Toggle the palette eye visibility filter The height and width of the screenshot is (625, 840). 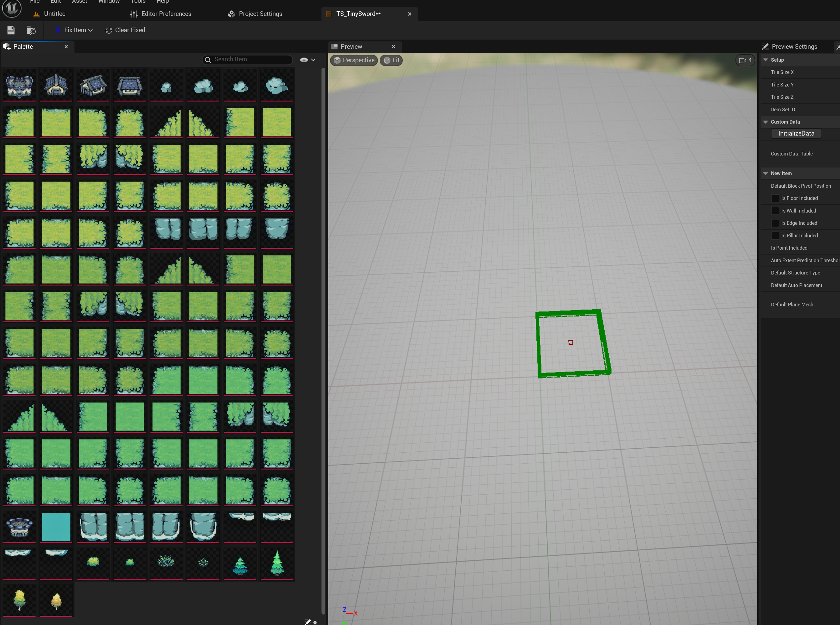click(304, 60)
